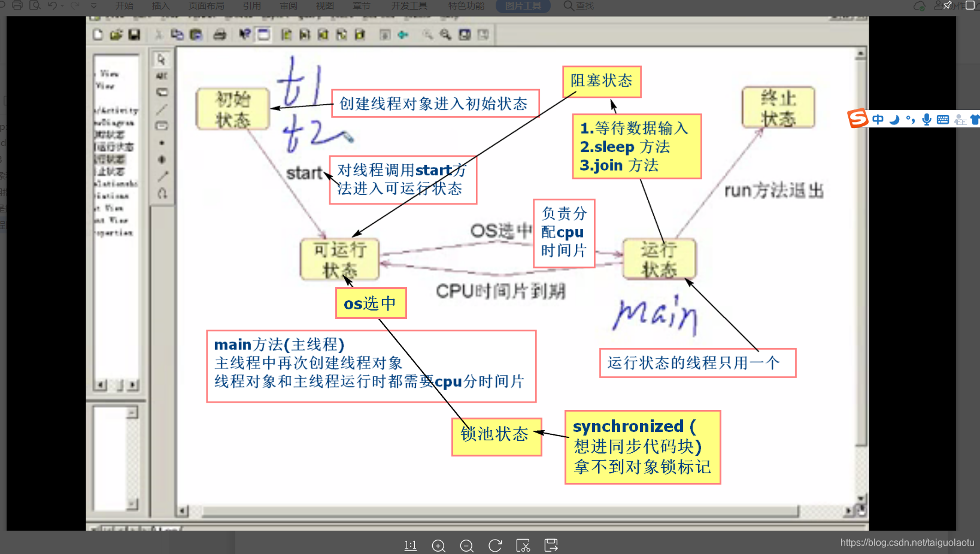Reset image to 1:1 actual size
The height and width of the screenshot is (554, 980).
(410, 545)
